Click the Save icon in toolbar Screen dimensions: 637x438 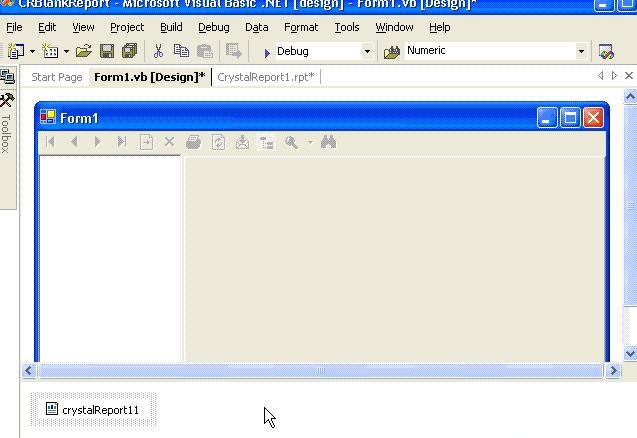(x=106, y=51)
